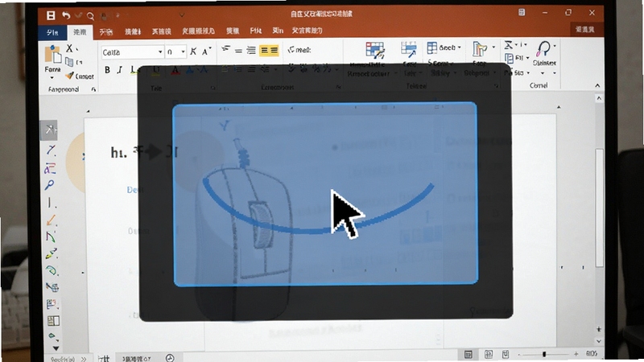The height and width of the screenshot is (362, 644).
Task: Select the active white Home tab
Action: (x=80, y=32)
